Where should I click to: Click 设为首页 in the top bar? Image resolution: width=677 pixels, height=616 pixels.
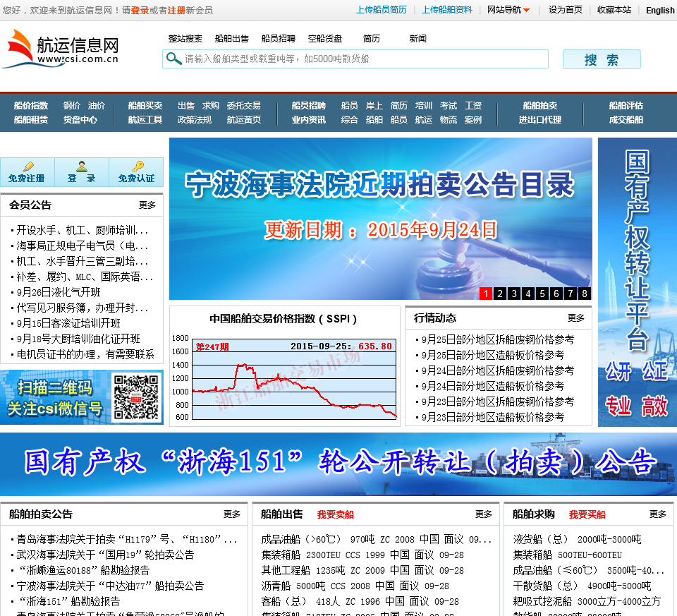565,9
